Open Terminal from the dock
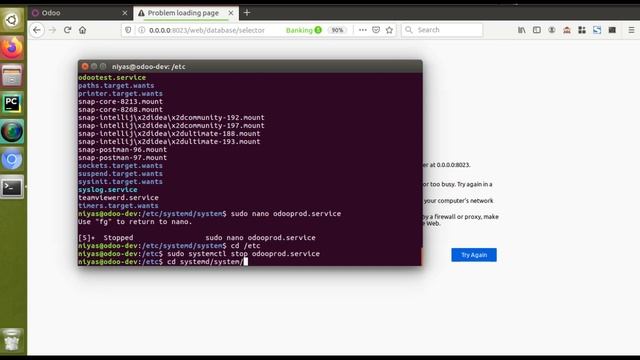640x360 pixels. 12,187
